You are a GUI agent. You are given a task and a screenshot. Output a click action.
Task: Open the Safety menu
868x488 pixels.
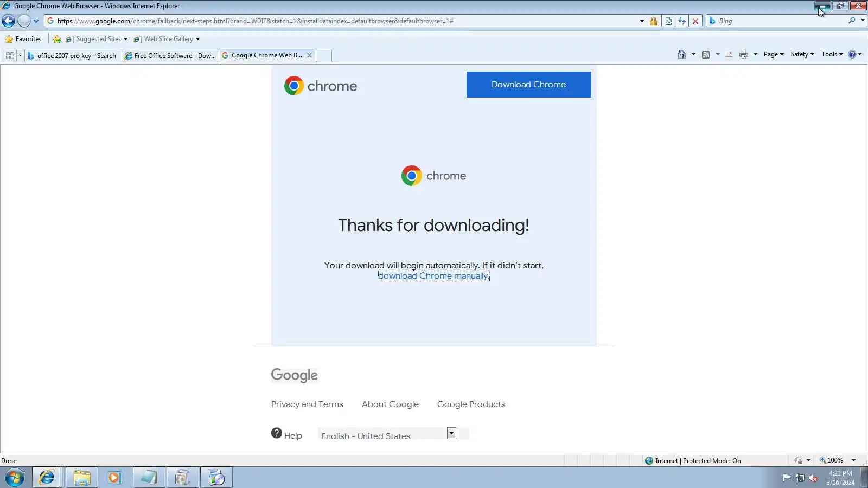(x=802, y=54)
